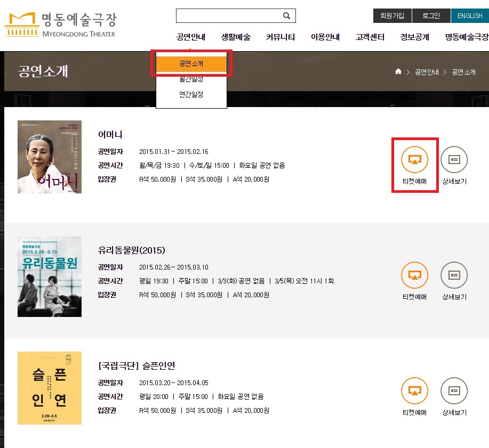Click the search magnifier icon
Viewport: 489px width, 448px height.
point(286,15)
